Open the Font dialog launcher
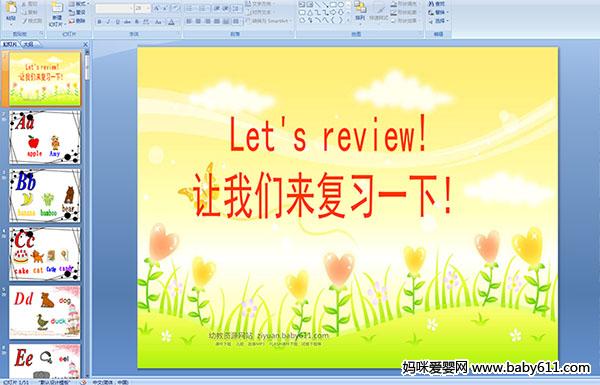 [178, 34]
